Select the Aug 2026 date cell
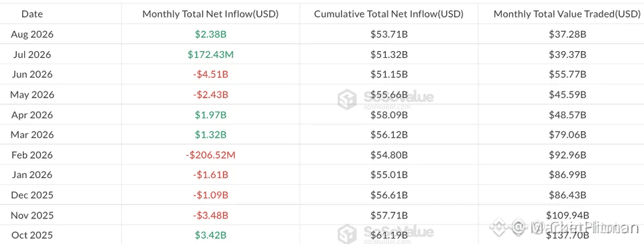The image size is (644, 244). 32,34
